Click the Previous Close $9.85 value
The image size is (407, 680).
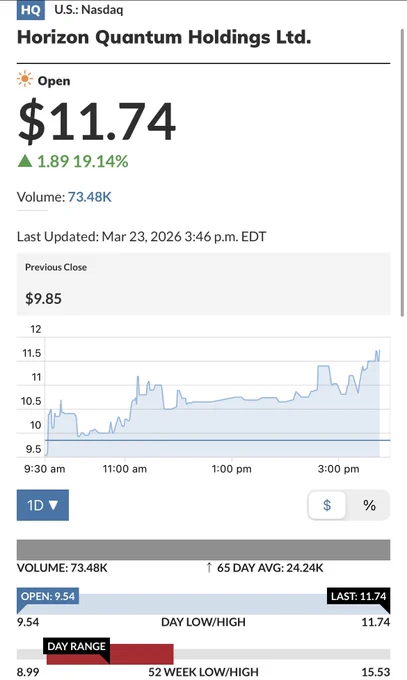click(43, 298)
